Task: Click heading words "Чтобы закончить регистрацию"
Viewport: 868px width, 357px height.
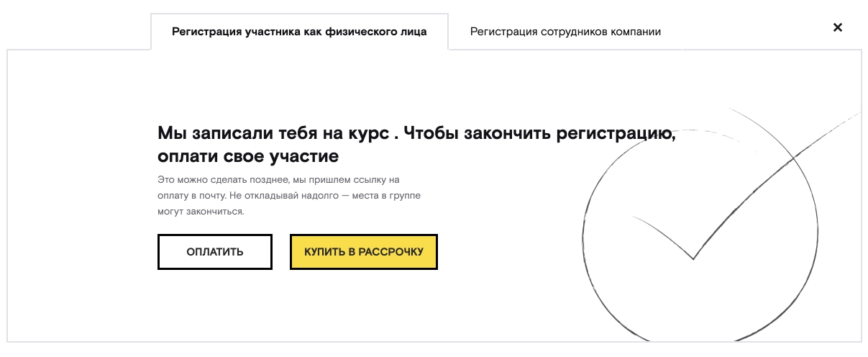Action: click(x=539, y=135)
